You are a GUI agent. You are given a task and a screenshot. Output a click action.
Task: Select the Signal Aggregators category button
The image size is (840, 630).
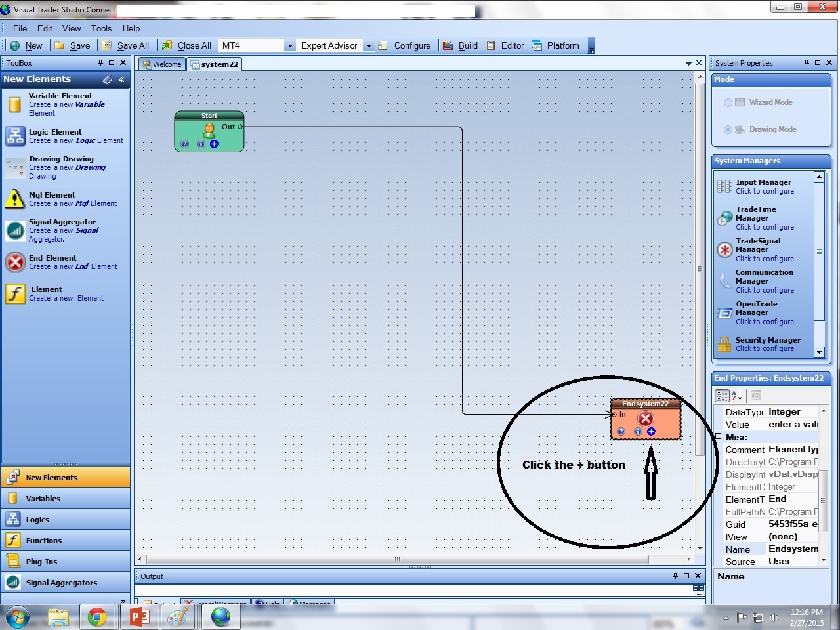(x=66, y=582)
